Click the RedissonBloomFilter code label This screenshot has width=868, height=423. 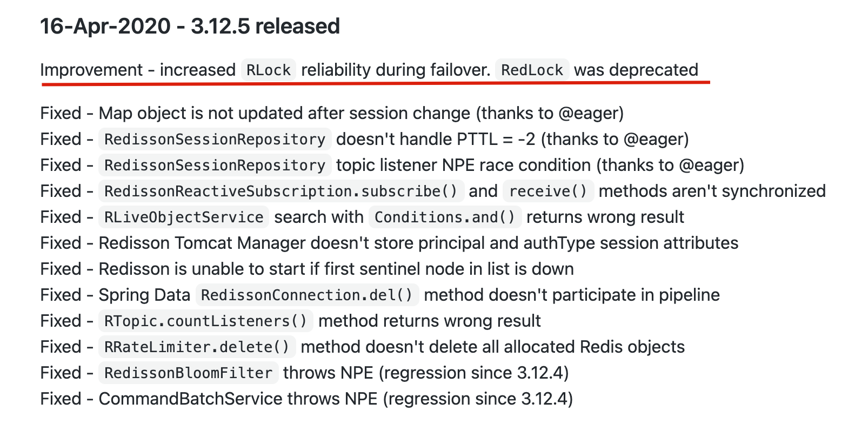point(188,373)
